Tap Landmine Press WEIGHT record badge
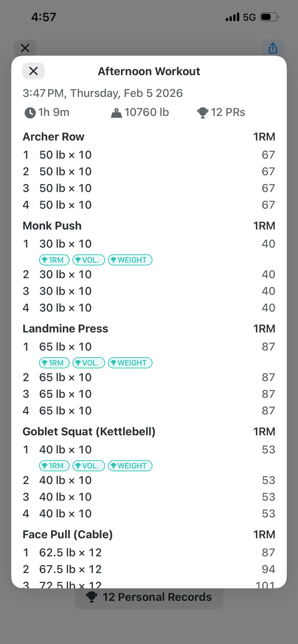 [x=130, y=363]
